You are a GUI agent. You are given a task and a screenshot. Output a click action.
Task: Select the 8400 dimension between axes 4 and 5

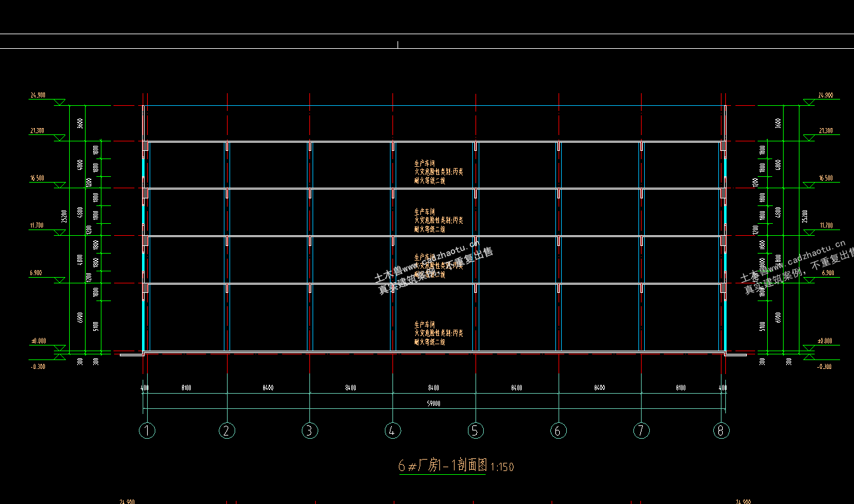(434, 387)
